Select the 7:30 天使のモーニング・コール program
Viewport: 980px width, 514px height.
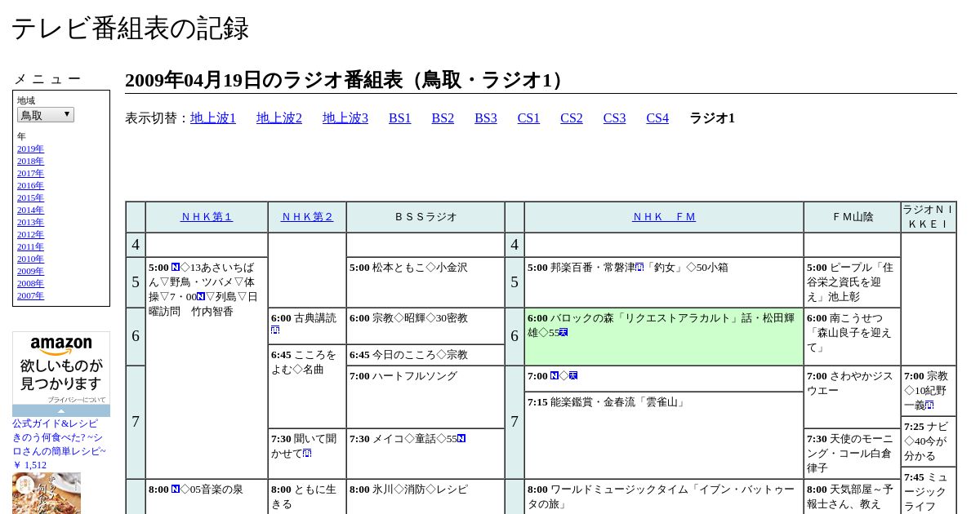pos(852,454)
